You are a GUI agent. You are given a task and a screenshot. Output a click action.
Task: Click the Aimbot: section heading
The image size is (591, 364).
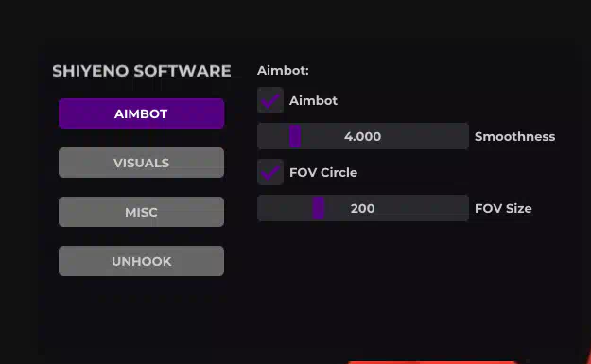(283, 71)
